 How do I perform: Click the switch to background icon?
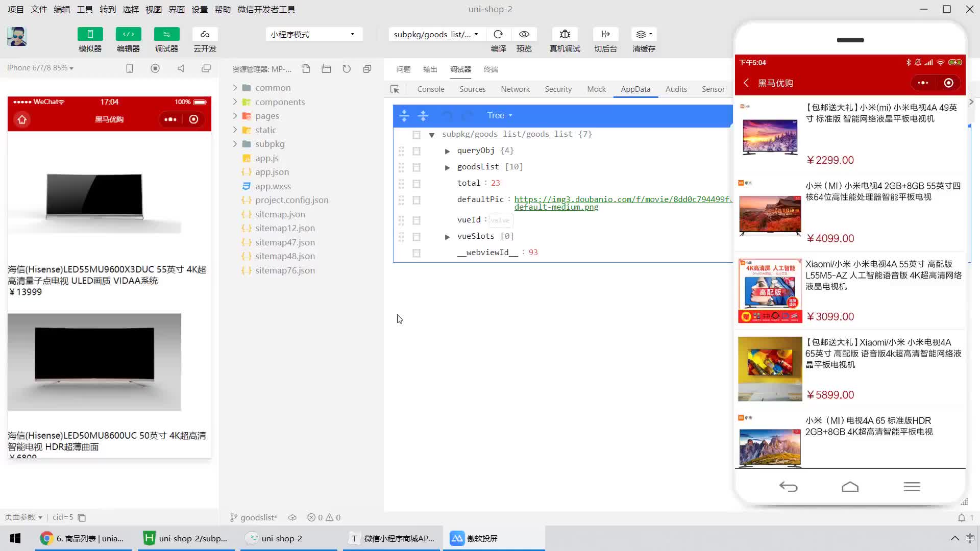(605, 34)
